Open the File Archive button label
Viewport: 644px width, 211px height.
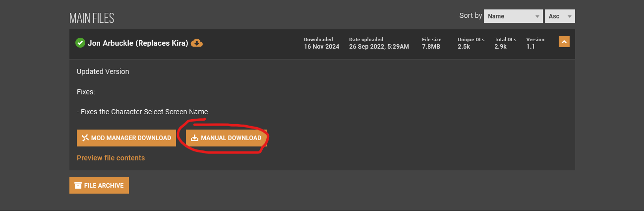pos(104,186)
